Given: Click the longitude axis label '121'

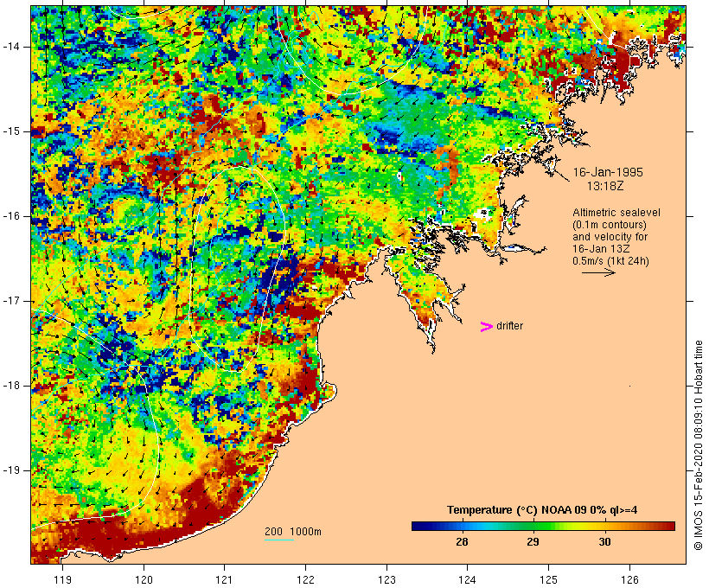Looking at the screenshot, I should [224, 579].
